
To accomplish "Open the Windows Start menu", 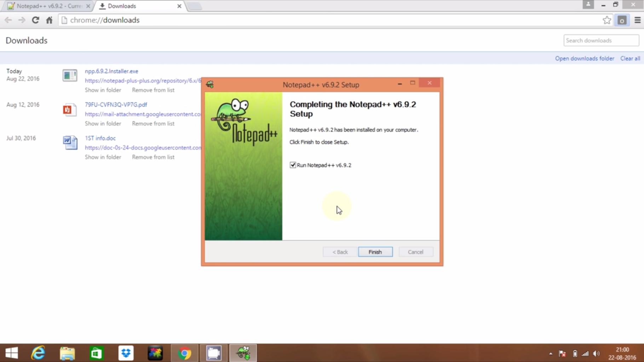I will (12, 353).
